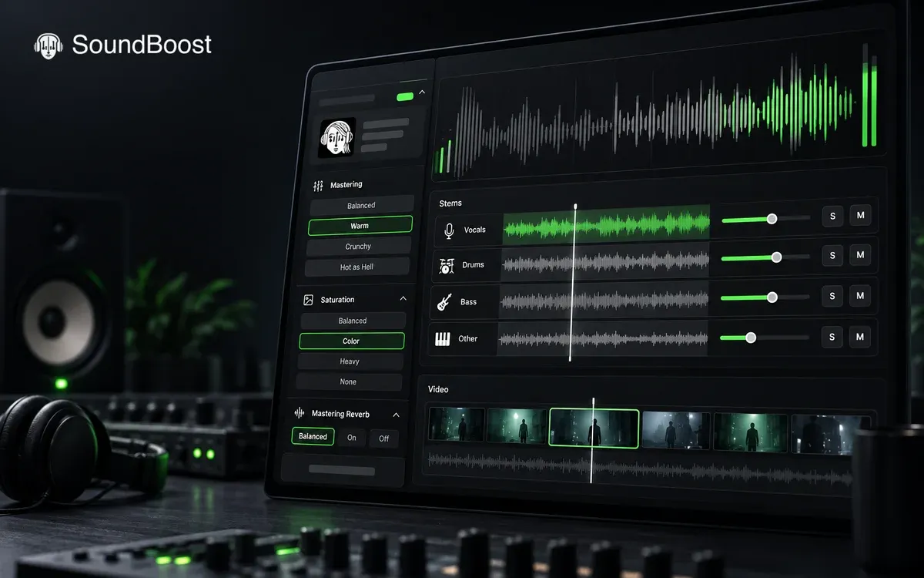The width and height of the screenshot is (924, 578).
Task: Toggle the green switch at panel top
Action: tap(405, 96)
